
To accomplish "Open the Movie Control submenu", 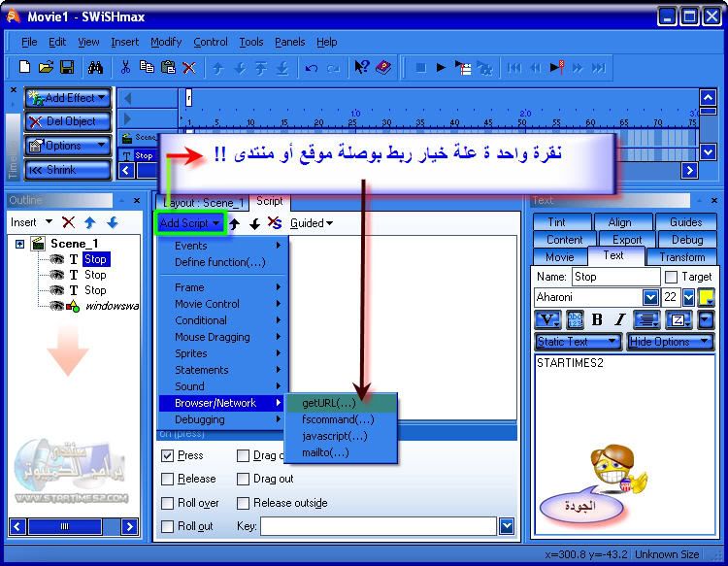I will [223, 304].
